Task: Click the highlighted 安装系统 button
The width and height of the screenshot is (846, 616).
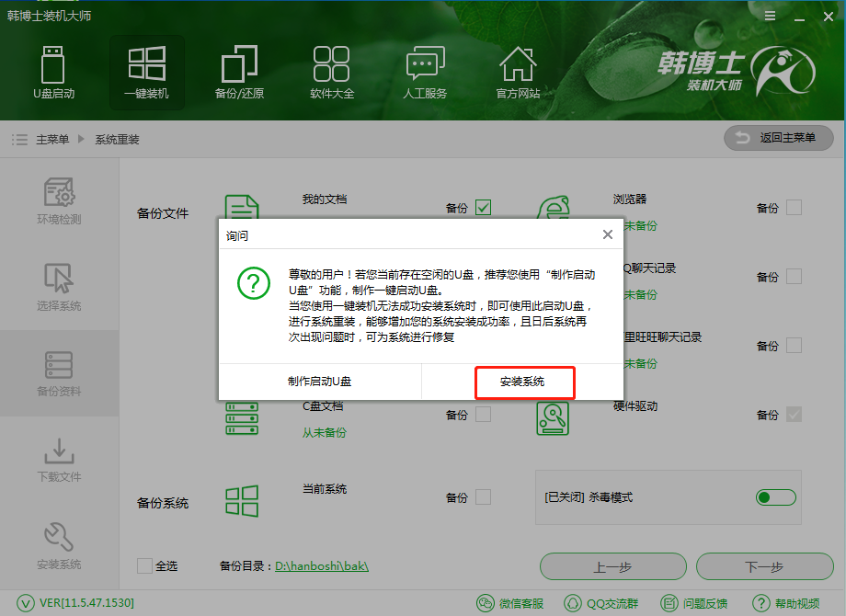Action: pyautogui.click(x=524, y=382)
